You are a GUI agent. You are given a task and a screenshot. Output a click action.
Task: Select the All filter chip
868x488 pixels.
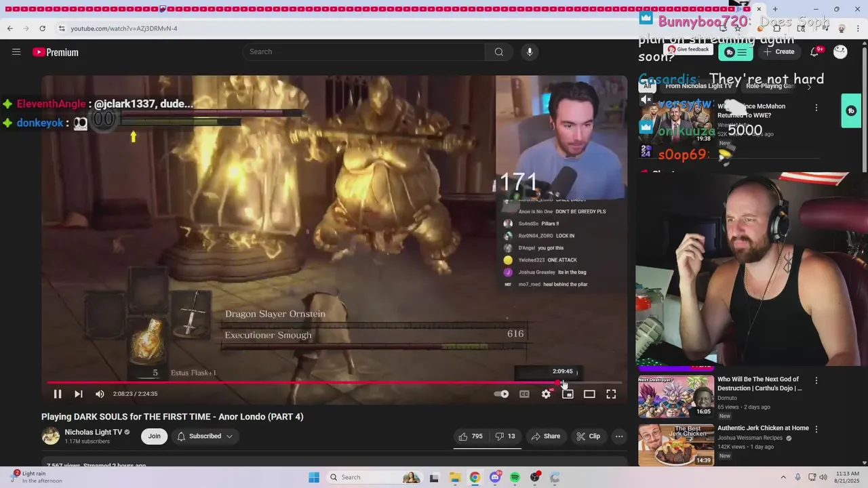[x=648, y=86]
